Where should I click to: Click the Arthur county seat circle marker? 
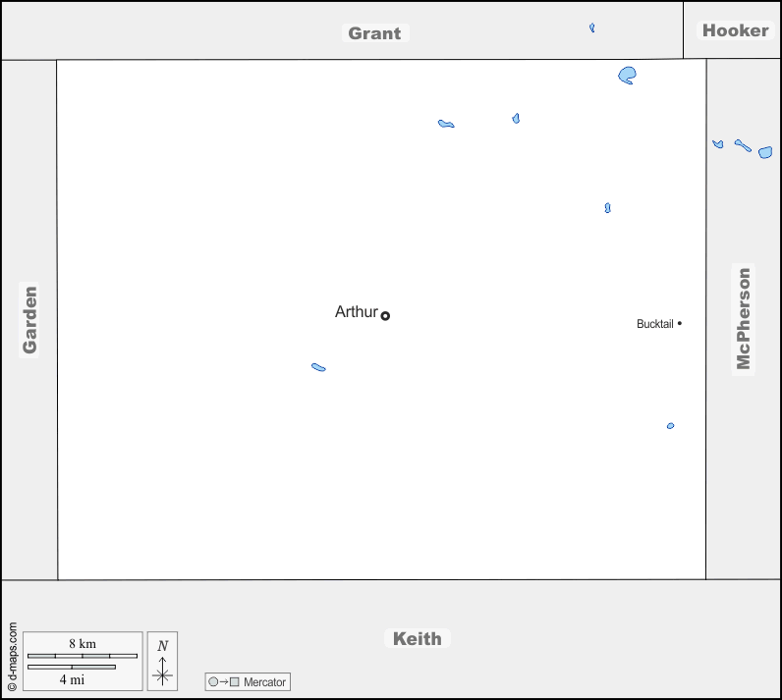pos(385,315)
